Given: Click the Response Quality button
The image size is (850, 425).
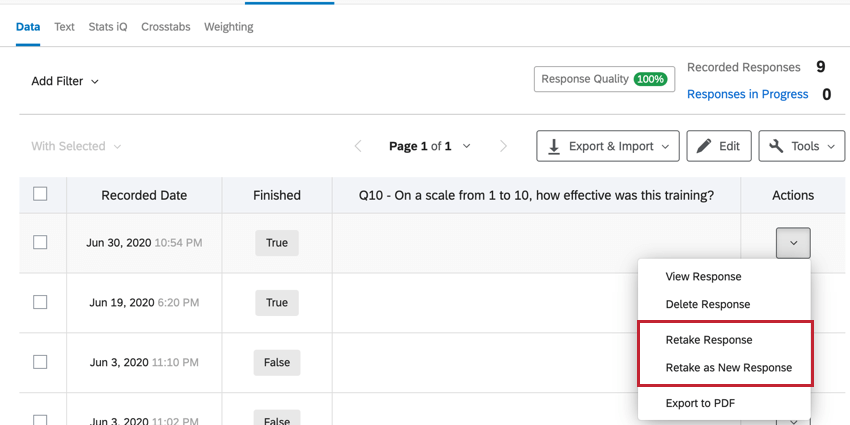Looking at the screenshot, I should (604, 79).
